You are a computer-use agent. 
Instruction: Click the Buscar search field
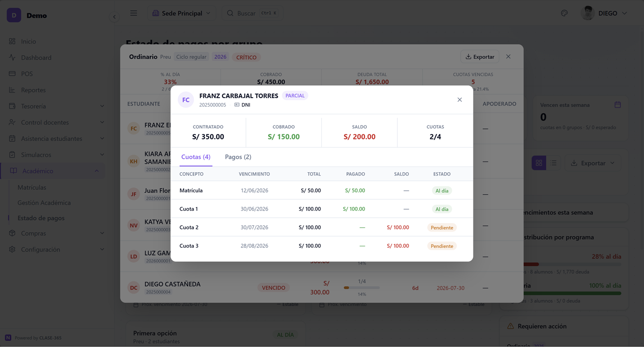252,13
